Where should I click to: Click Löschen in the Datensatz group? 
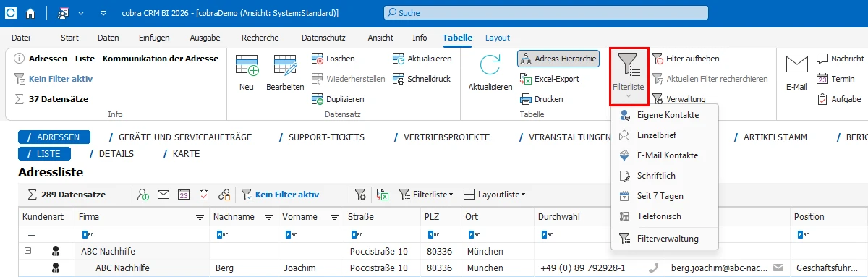point(333,59)
